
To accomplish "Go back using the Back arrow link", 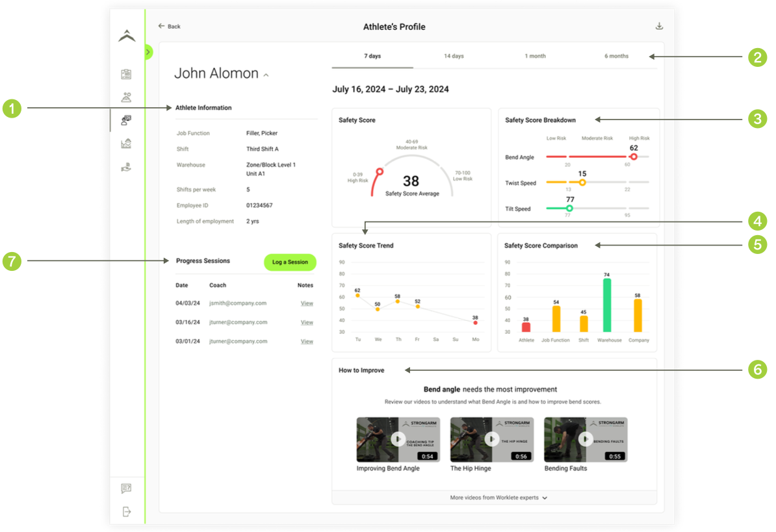I will point(169,27).
